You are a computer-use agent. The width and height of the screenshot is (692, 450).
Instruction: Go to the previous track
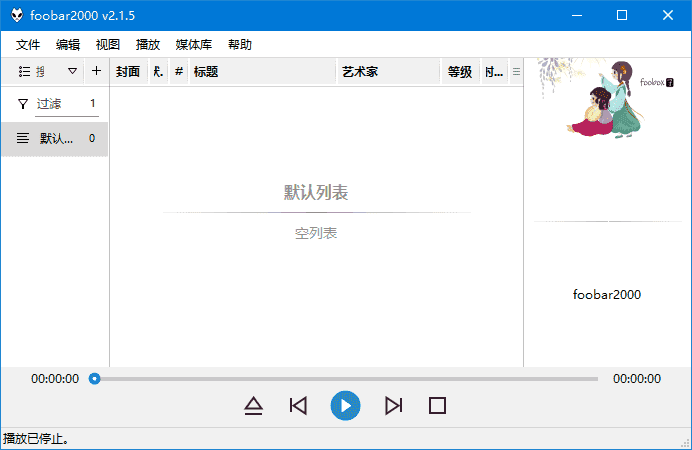click(x=297, y=405)
